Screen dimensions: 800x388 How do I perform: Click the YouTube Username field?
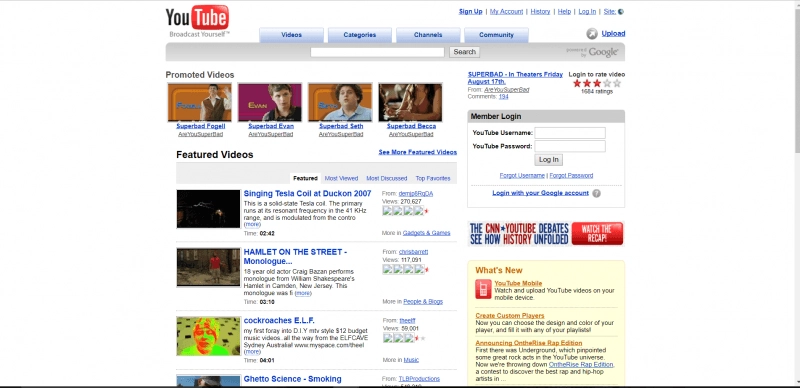point(570,133)
